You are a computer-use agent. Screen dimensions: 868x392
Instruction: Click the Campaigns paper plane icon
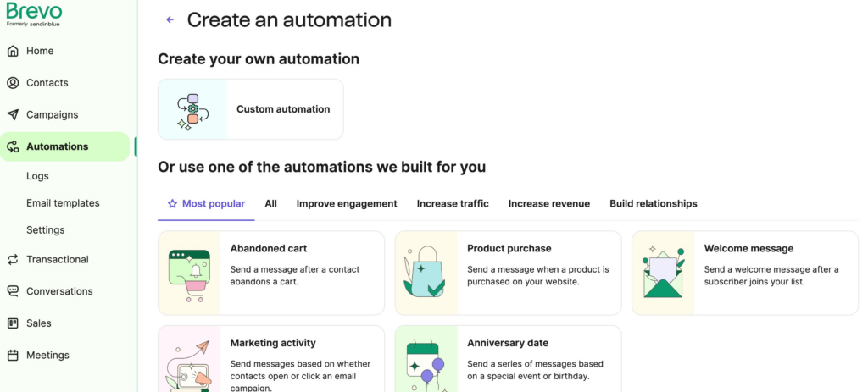[x=13, y=114]
